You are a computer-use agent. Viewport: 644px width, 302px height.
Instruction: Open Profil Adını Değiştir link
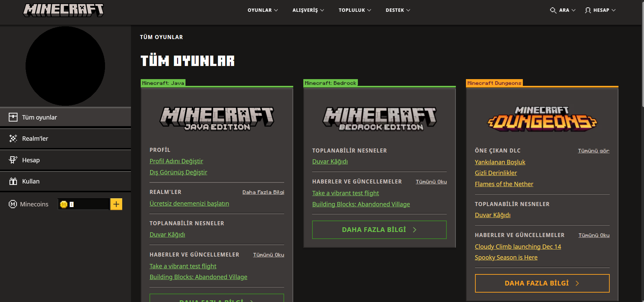pos(176,161)
